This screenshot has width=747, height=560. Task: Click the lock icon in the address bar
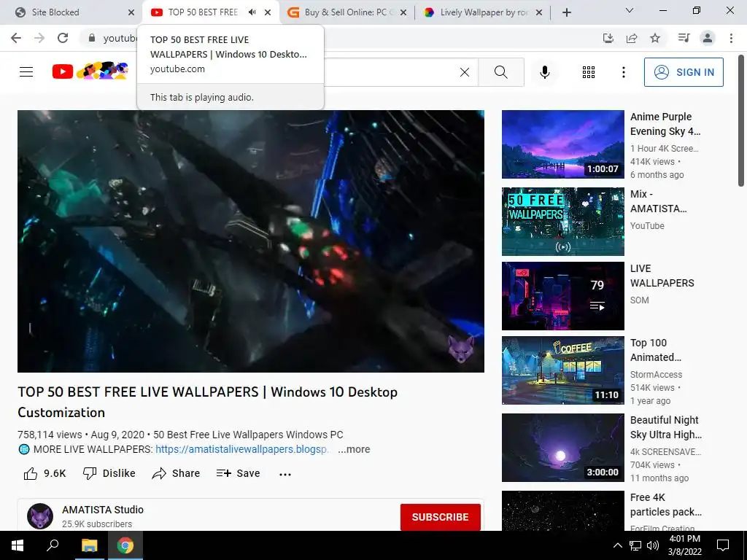(92, 38)
